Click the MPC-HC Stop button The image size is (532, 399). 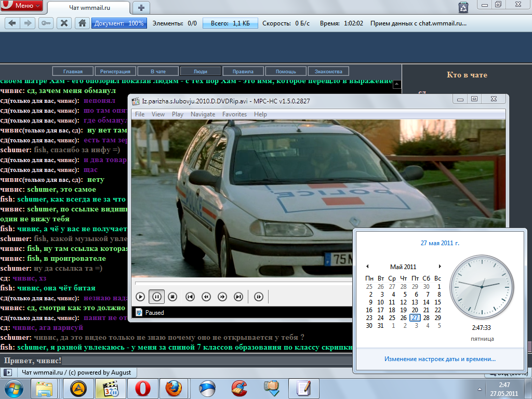172,297
